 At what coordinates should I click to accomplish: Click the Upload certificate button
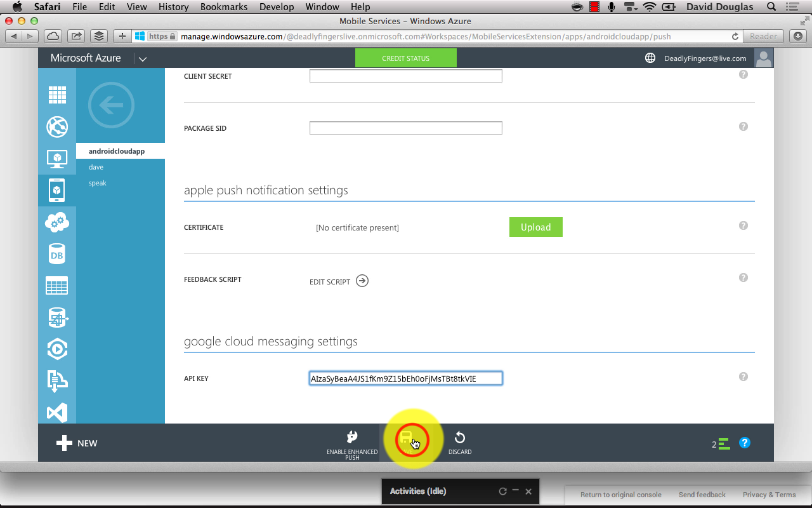click(x=536, y=227)
